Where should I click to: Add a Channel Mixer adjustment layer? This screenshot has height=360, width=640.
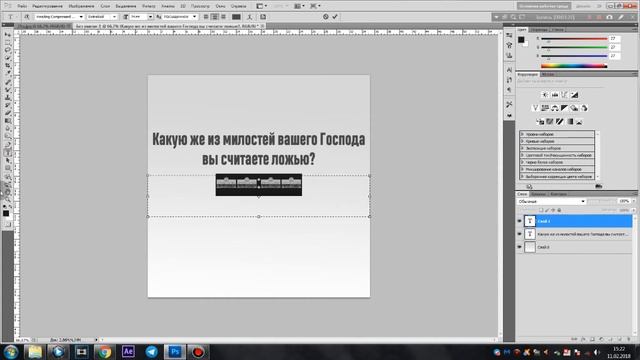click(x=584, y=108)
